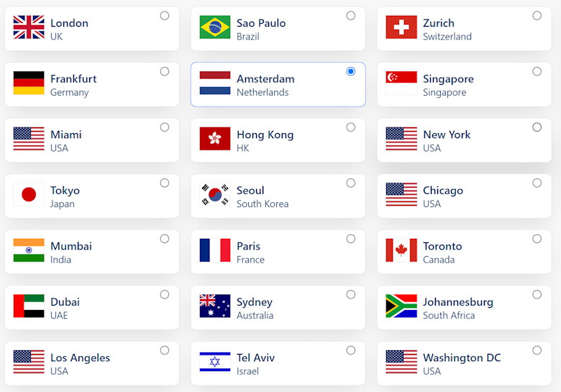The image size is (561, 392).
Task: Click the Israeli flag for Tel Aviv
Action: [215, 363]
